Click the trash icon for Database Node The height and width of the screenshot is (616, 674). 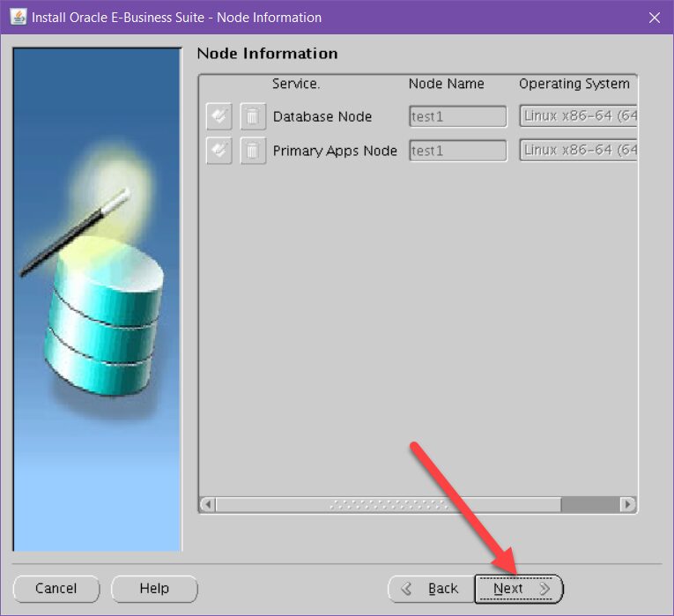click(253, 116)
